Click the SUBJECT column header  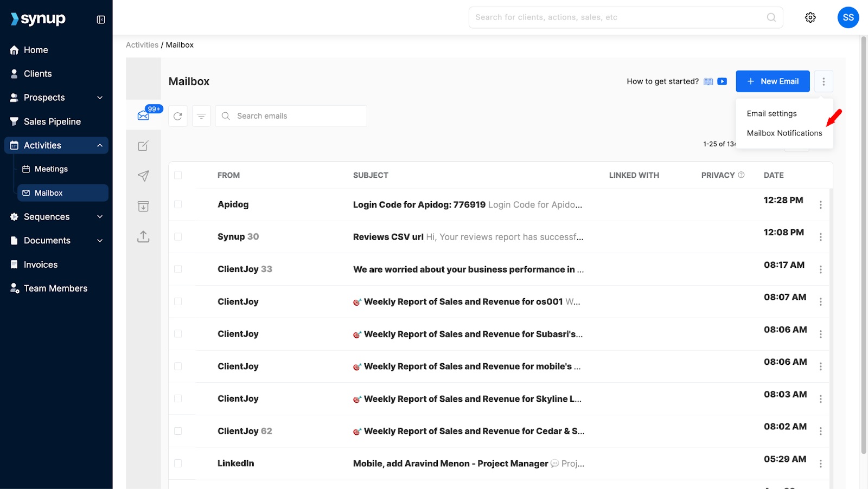pyautogui.click(x=371, y=175)
